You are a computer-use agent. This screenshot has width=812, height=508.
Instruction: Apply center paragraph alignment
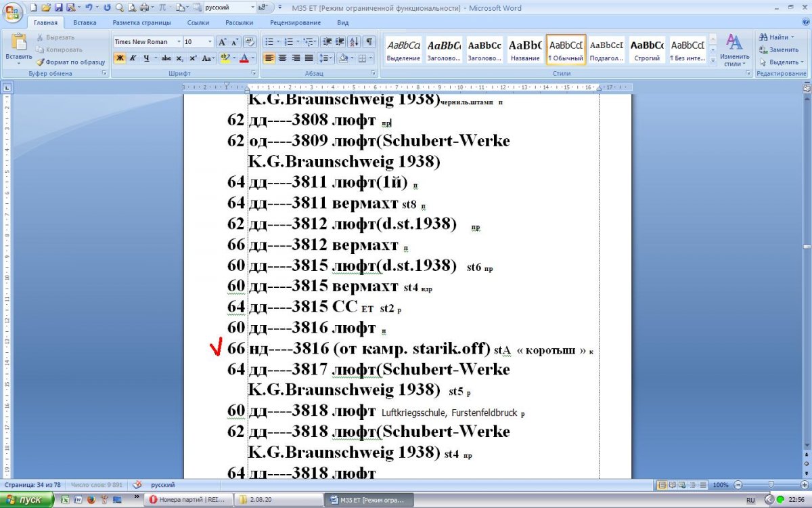(282, 58)
